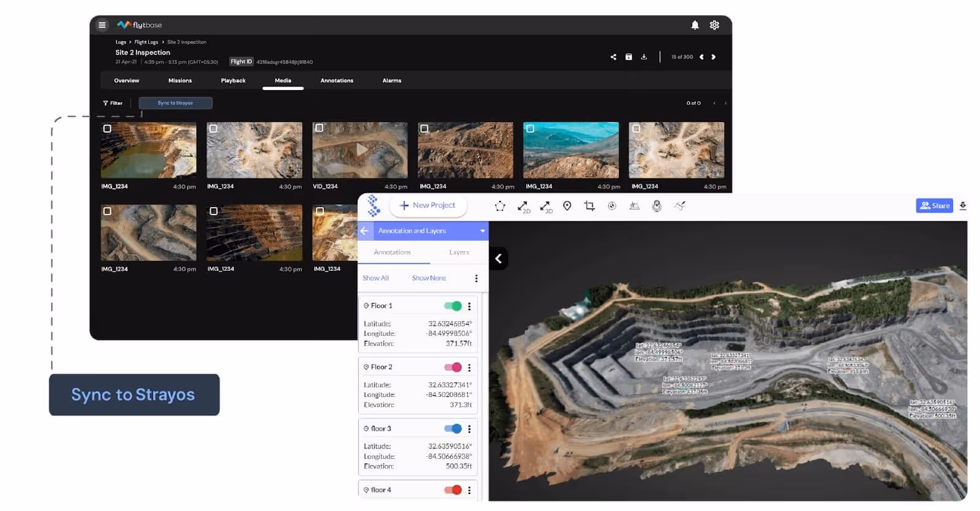The width and height of the screenshot is (980, 511).
Task: Open the Playback tab
Action: pyautogui.click(x=233, y=81)
